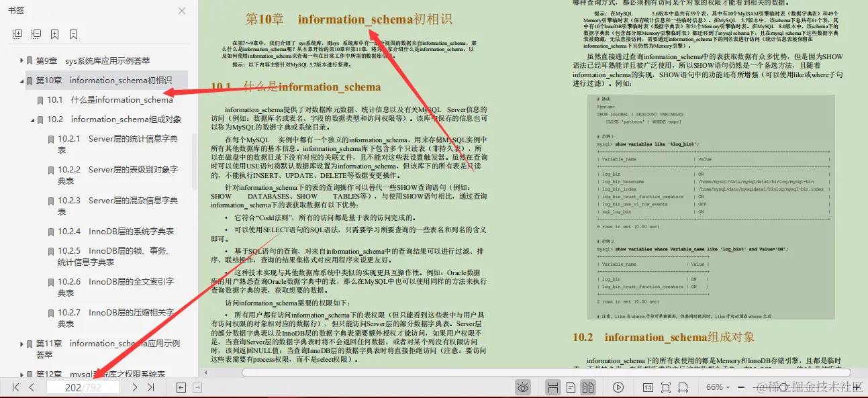The image size is (868, 398).
Task: Add new bookmark icon
Action: [55, 34]
